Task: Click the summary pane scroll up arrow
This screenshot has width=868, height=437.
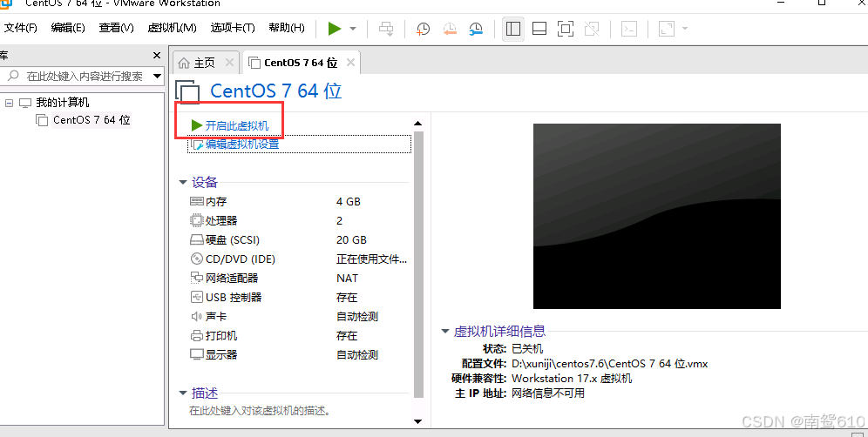Action: click(x=418, y=124)
